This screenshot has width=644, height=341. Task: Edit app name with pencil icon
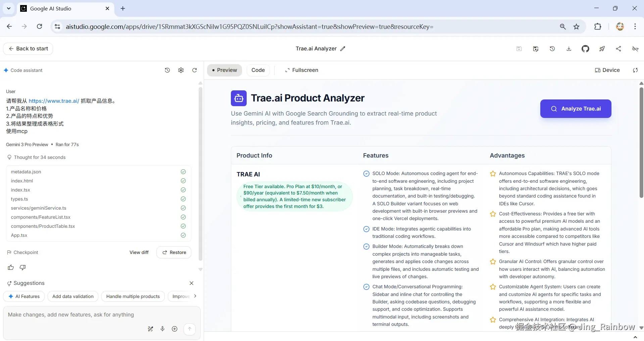click(x=343, y=49)
